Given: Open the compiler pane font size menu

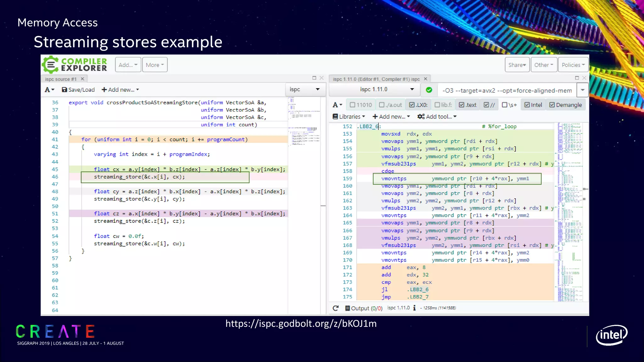Looking at the screenshot, I should pos(337,105).
